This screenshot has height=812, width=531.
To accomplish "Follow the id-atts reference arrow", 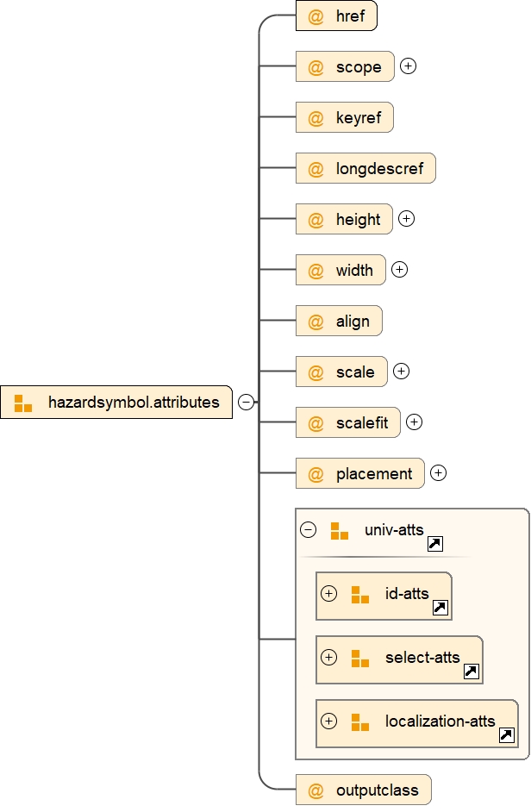I will [x=440, y=608].
